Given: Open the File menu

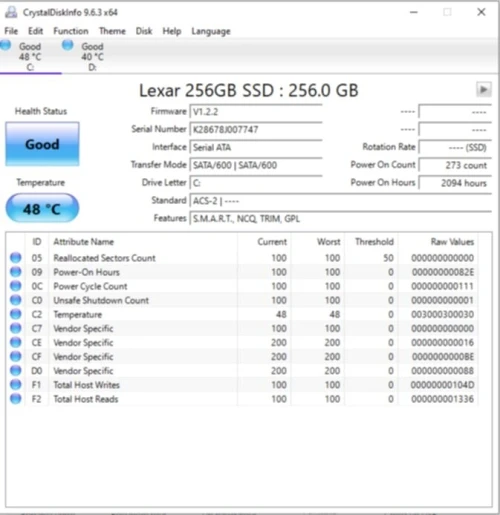Looking at the screenshot, I should tap(11, 31).
